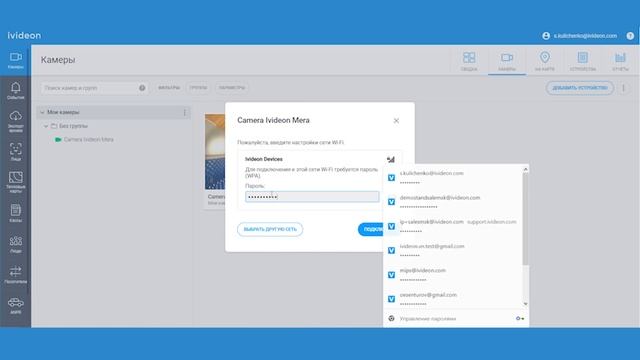This screenshot has height=360, width=640.
Task: Collapse the Без группы group
Action: 46,126
